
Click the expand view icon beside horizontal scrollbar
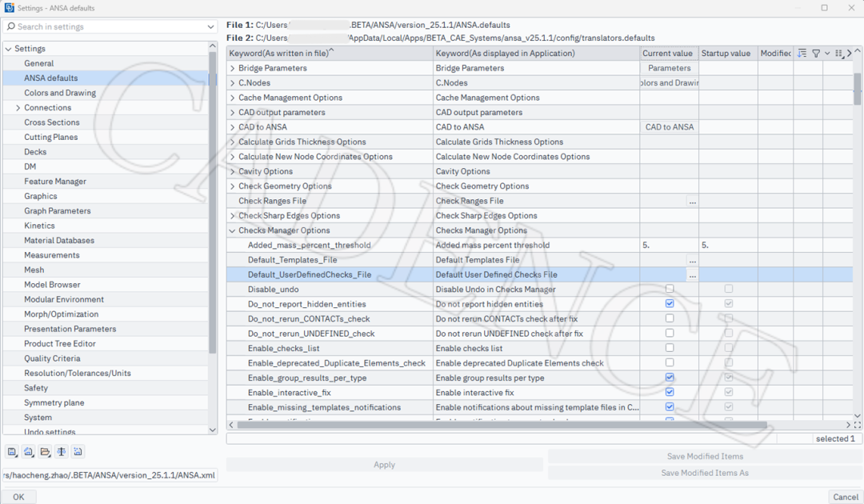858,425
